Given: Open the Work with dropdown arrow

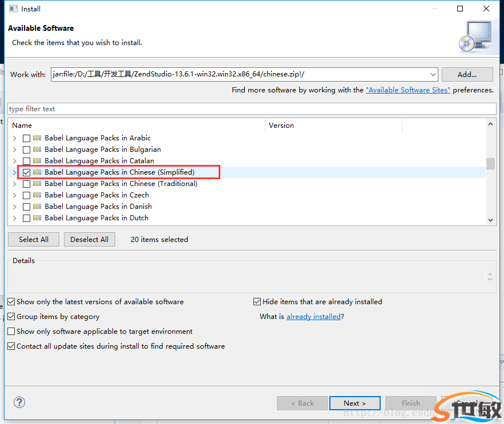Looking at the screenshot, I should (x=433, y=75).
